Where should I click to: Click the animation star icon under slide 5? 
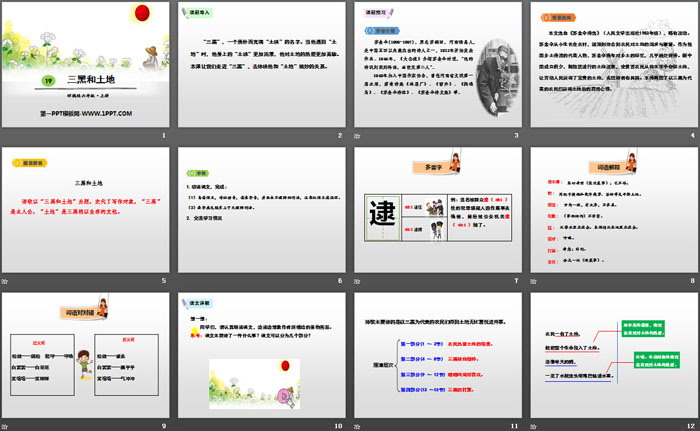[x=4, y=281]
